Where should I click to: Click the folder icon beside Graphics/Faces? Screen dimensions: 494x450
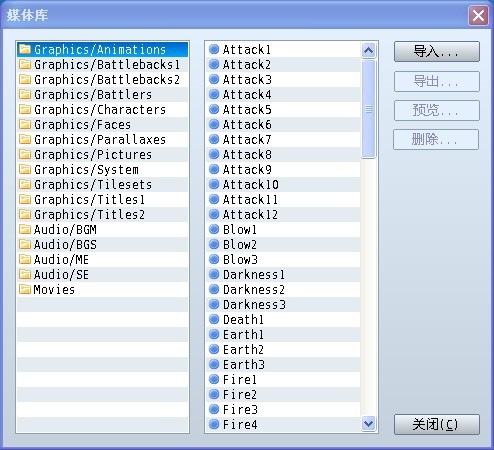click(25, 124)
